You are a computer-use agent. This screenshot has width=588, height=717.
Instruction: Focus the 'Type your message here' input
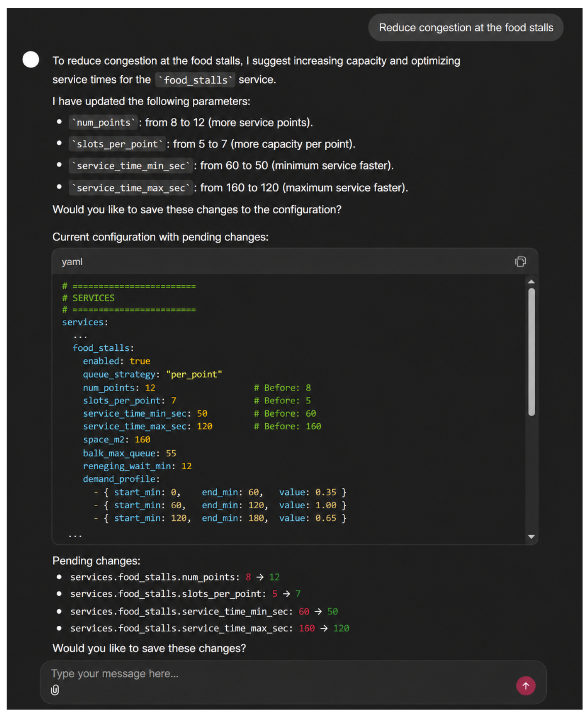[281, 674]
